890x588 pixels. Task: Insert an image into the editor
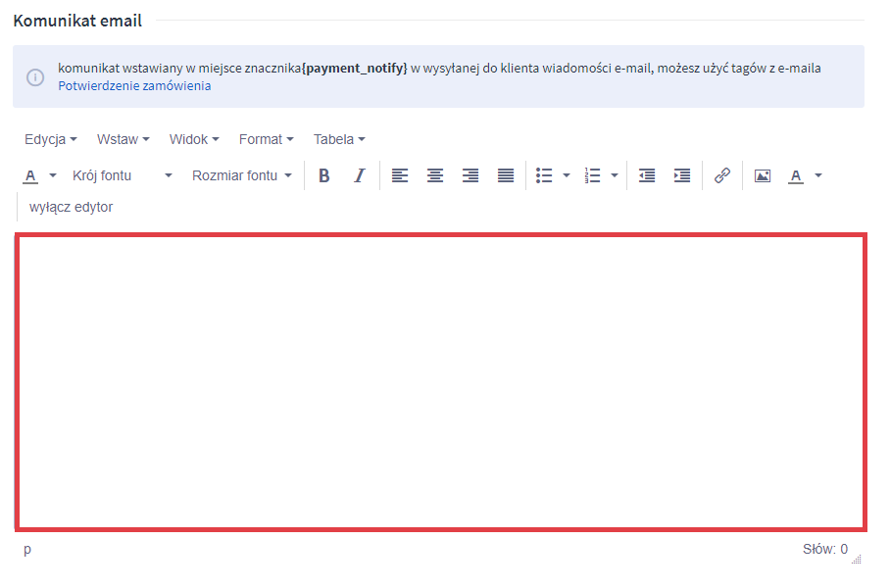coord(762,175)
